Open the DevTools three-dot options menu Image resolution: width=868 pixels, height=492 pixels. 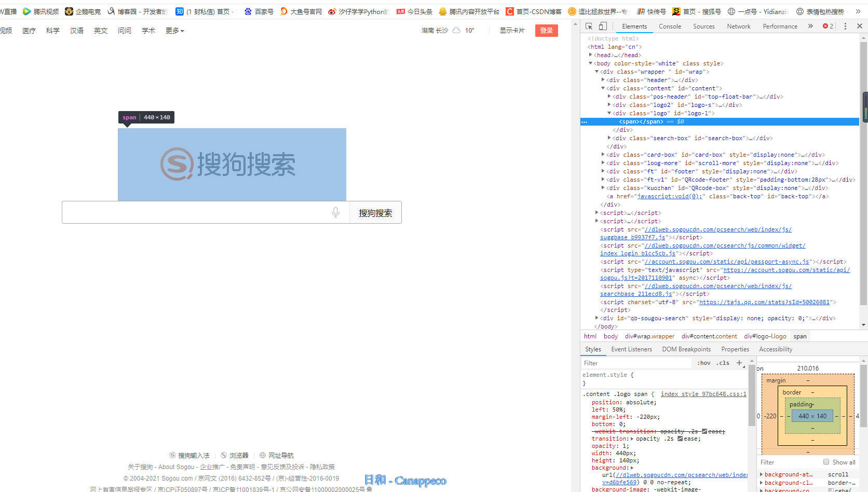coord(845,26)
